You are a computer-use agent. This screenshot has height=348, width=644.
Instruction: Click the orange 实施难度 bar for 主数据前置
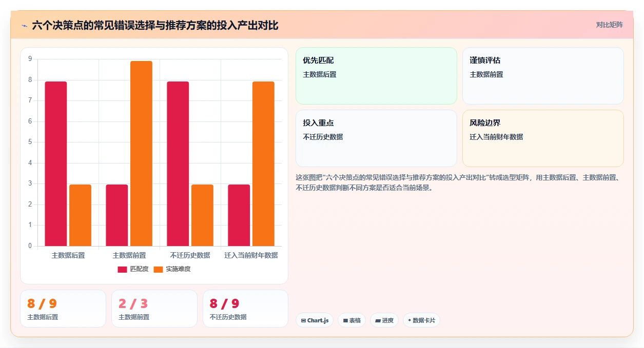coord(141,153)
